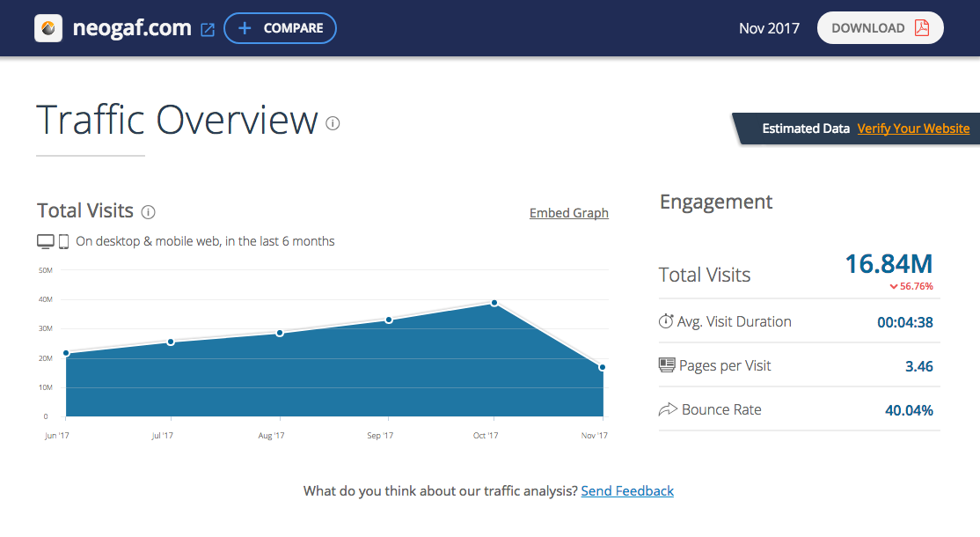The width and height of the screenshot is (980, 537).
Task: Show info tooltip beside Total Visits chart title
Action: pos(148,212)
